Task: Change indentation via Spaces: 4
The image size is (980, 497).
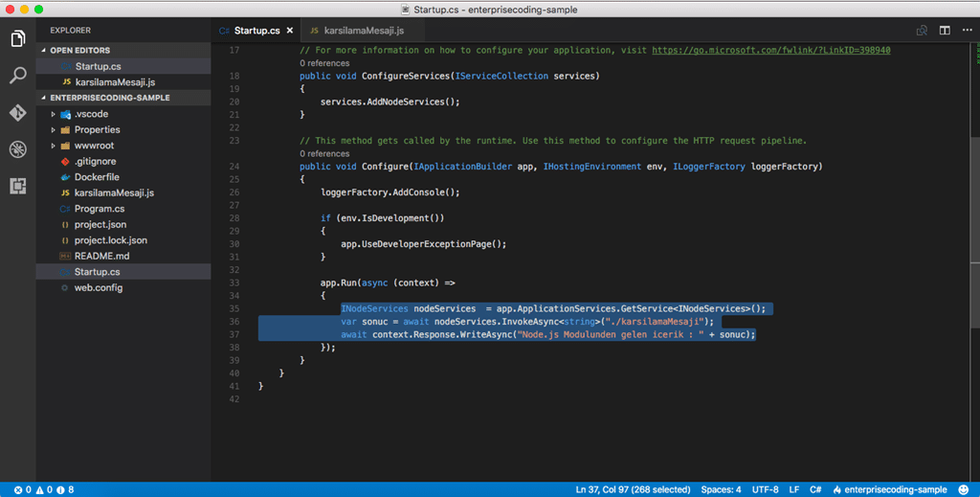Action: click(x=721, y=489)
